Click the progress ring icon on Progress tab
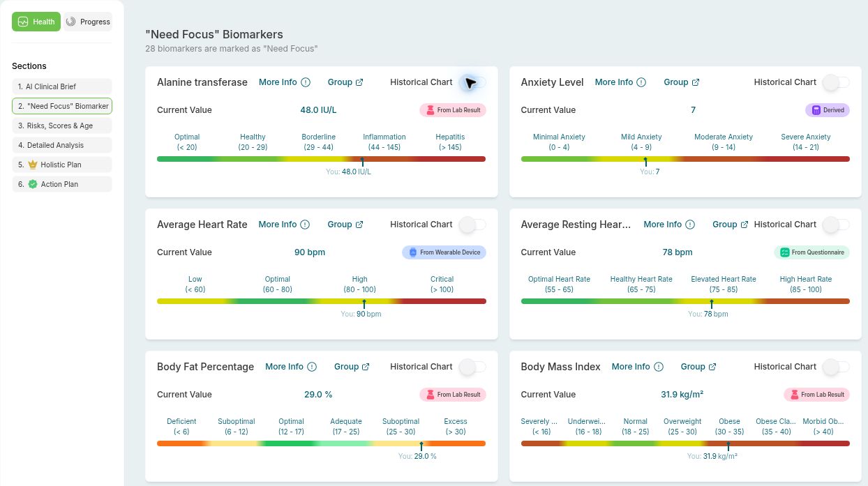 click(x=70, y=22)
